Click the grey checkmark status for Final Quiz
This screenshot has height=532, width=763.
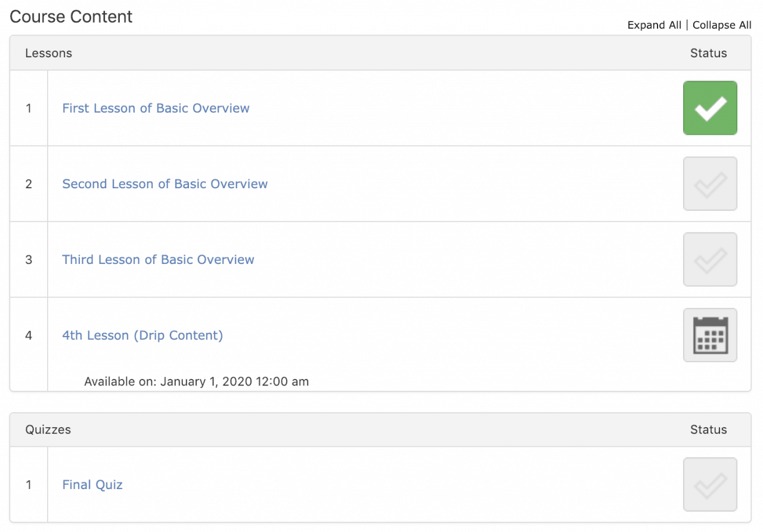pyautogui.click(x=710, y=484)
